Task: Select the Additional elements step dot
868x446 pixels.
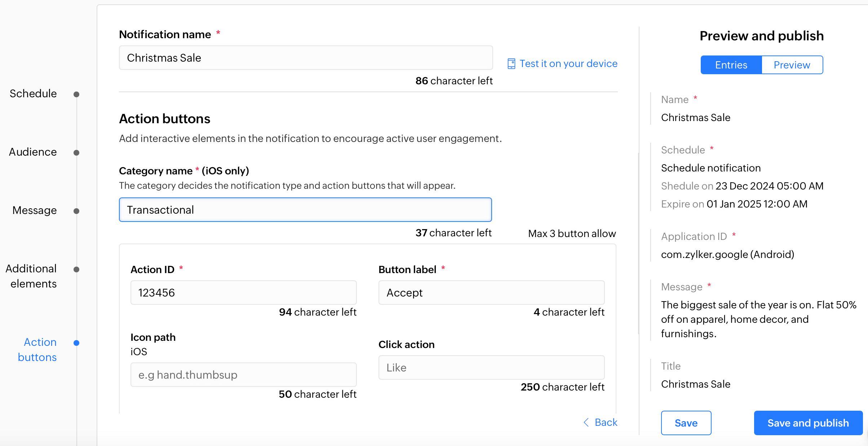Action: coord(76,269)
